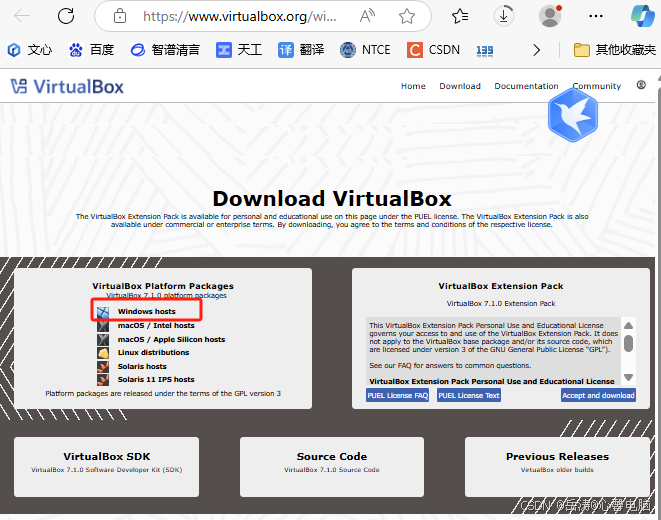Click the license text scrollbar thumb
Image resolution: width=661 pixels, height=520 pixels.
pos(628,343)
